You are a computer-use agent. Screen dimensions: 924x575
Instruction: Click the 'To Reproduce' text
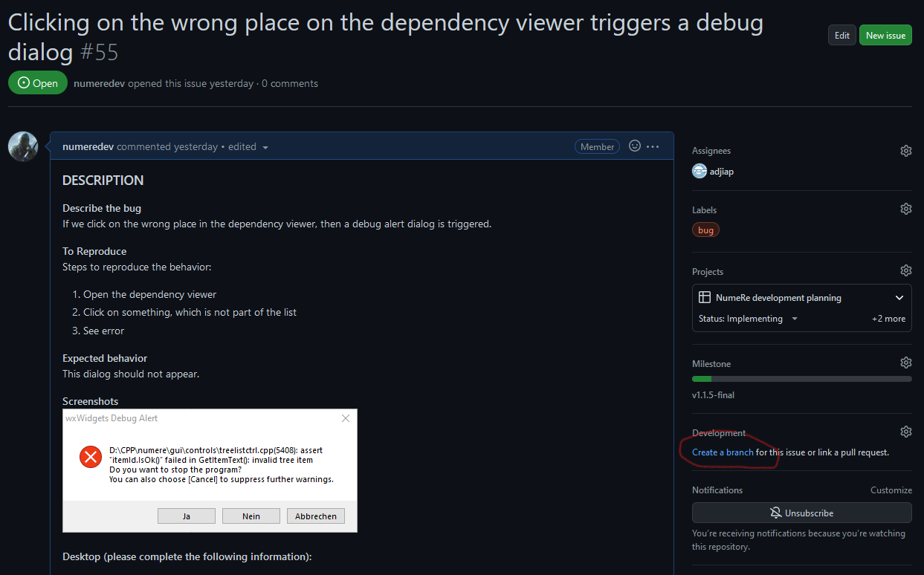point(94,251)
